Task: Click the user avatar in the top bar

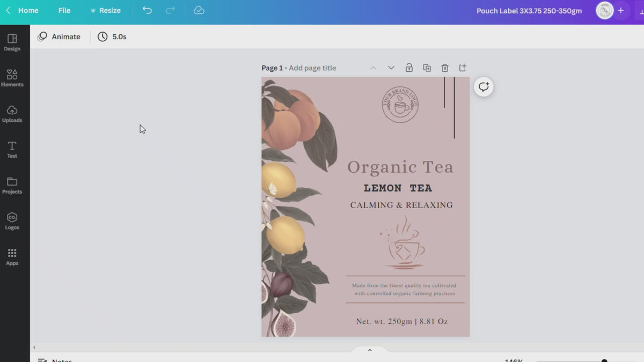Action: pyautogui.click(x=605, y=11)
